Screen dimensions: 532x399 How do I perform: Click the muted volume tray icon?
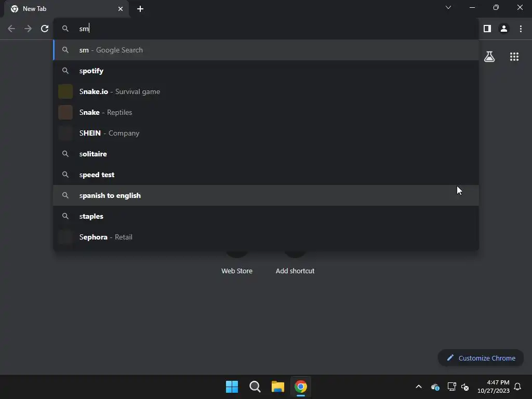pos(465,387)
